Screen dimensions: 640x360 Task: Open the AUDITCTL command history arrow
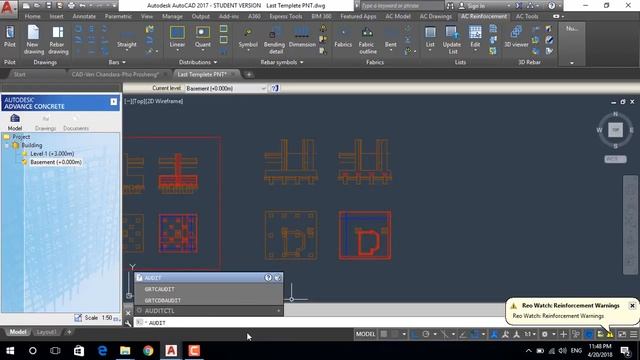click(x=279, y=311)
